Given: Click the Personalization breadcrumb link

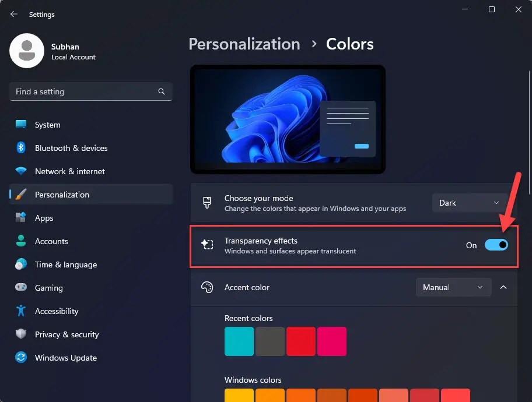Looking at the screenshot, I should (x=244, y=44).
